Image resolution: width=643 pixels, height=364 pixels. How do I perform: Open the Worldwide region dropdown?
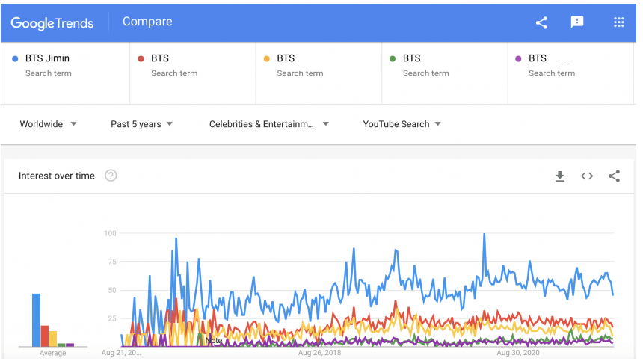click(48, 124)
